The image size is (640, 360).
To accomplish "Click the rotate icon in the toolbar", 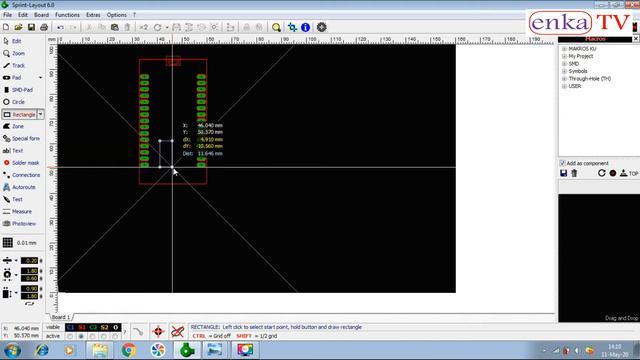I will [157, 27].
